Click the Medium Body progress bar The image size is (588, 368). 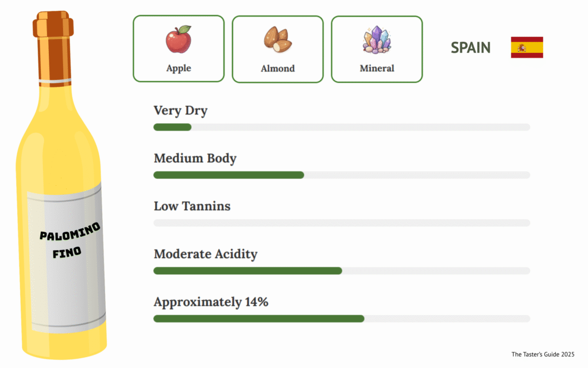[x=342, y=175]
